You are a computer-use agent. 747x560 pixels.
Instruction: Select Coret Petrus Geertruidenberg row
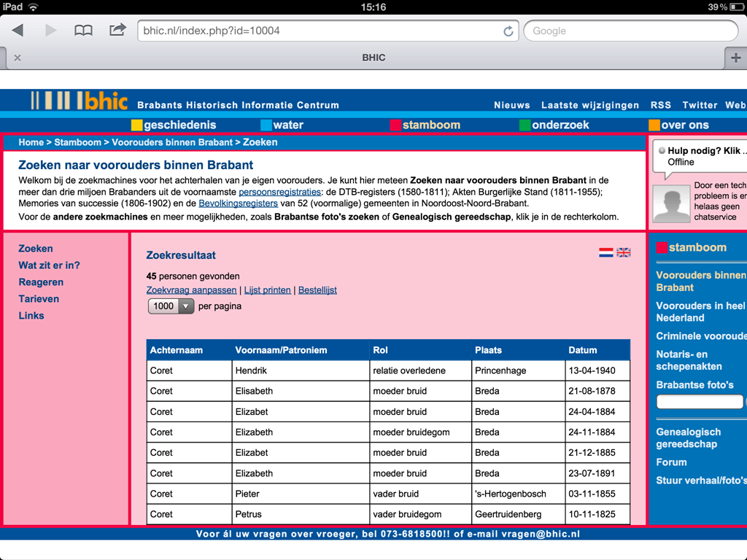(388, 514)
